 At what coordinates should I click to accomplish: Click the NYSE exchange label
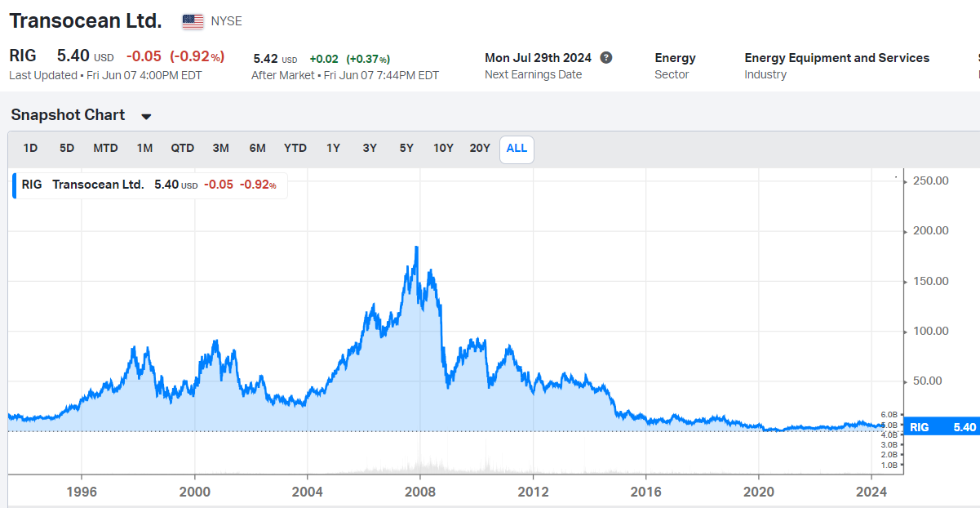[x=226, y=21]
